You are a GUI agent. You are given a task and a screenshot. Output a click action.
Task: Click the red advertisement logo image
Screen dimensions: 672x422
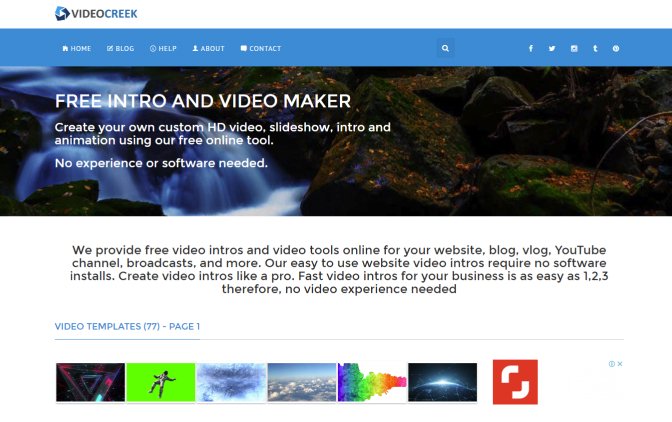(x=515, y=382)
